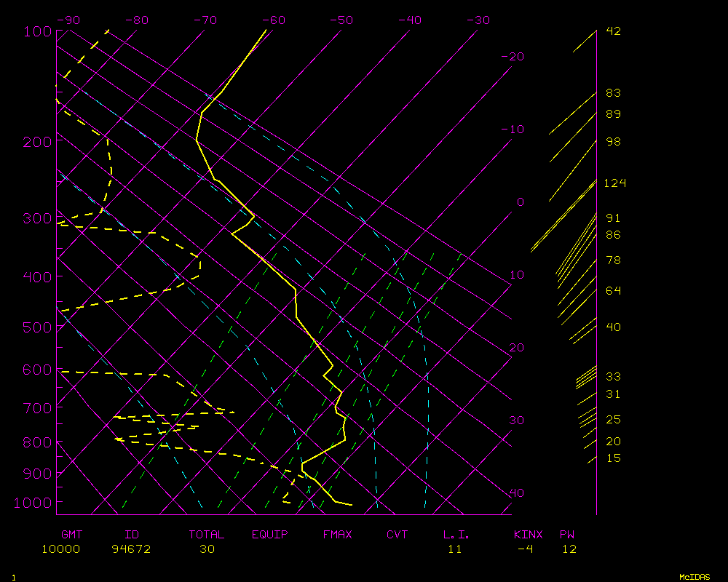Select the FMAX header label

click(337, 535)
